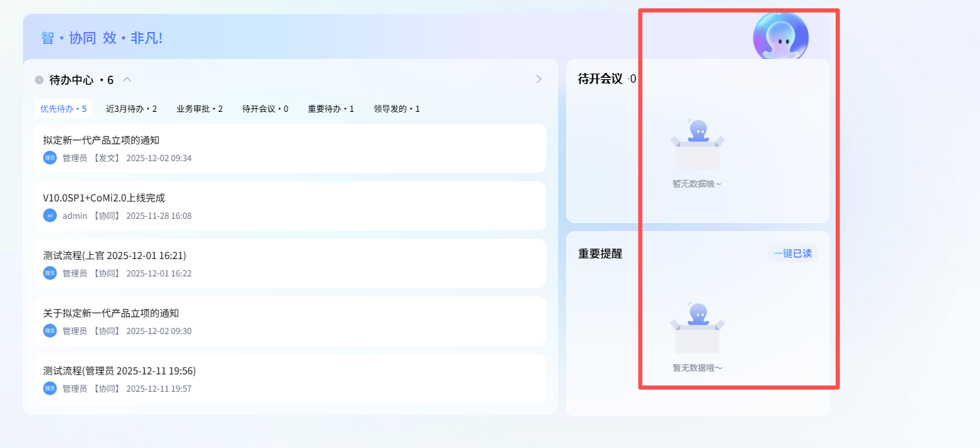Click the avatar under 关于拟定新一代产品立项的通知
This screenshot has width=980, height=448.
coord(50,331)
